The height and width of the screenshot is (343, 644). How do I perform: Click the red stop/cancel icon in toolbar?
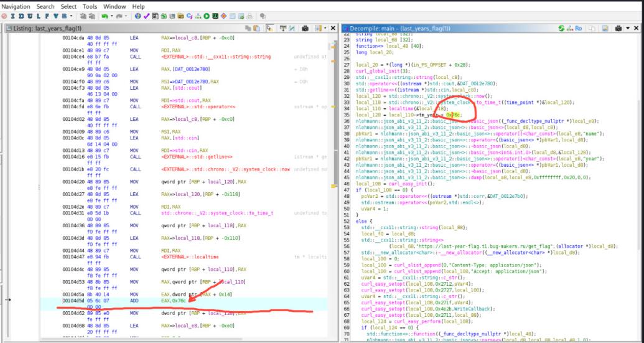[x=4, y=16]
